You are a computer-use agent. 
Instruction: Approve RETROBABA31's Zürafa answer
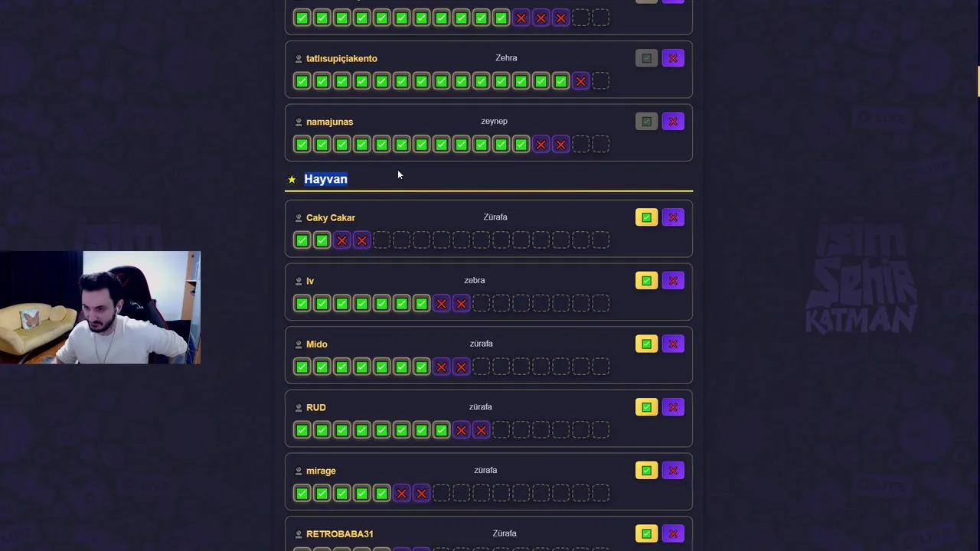click(646, 534)
